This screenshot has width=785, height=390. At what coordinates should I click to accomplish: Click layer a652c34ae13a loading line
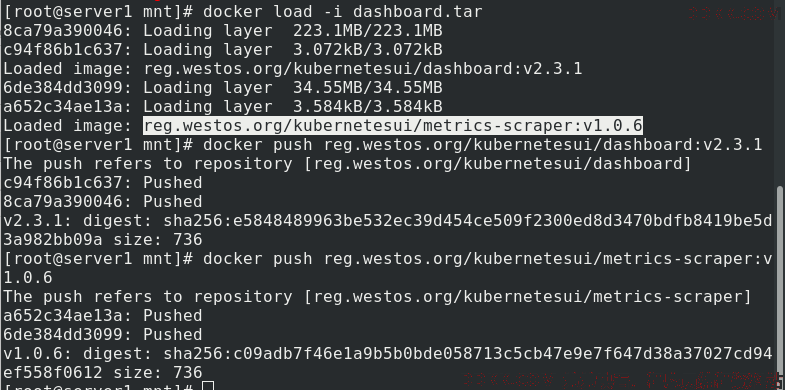point(223,107)
